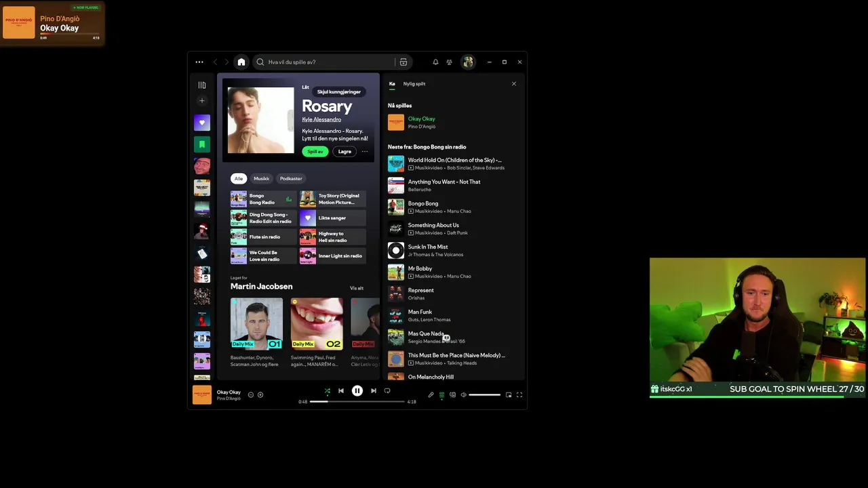Screen dimensions: 868x488
Task: Select 'Man Funk' in the queue
Action: pyautogui.click(x=453, y=316)
